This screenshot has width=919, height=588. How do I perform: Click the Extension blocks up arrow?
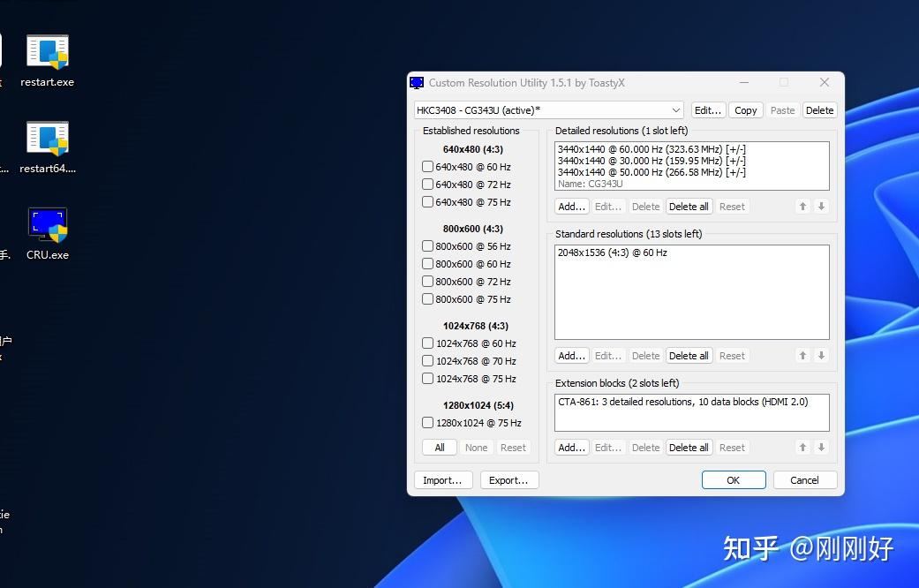(x=803, y=448)
